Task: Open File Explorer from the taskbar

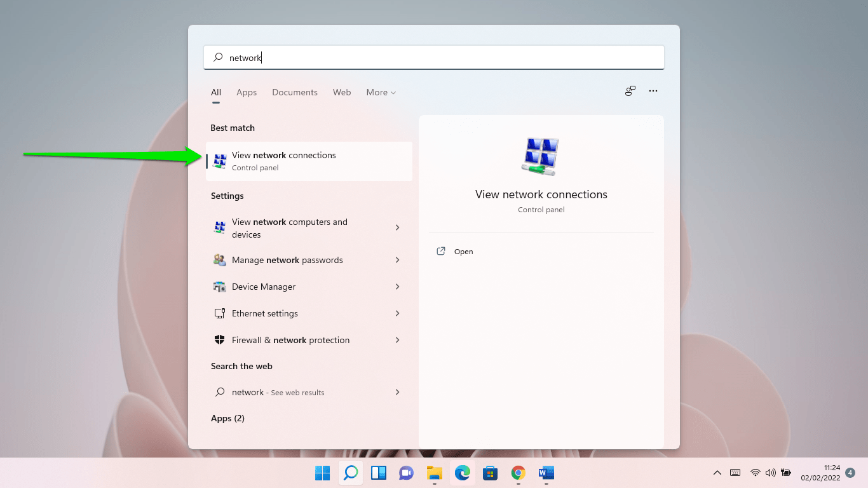Action: (435, 473)
